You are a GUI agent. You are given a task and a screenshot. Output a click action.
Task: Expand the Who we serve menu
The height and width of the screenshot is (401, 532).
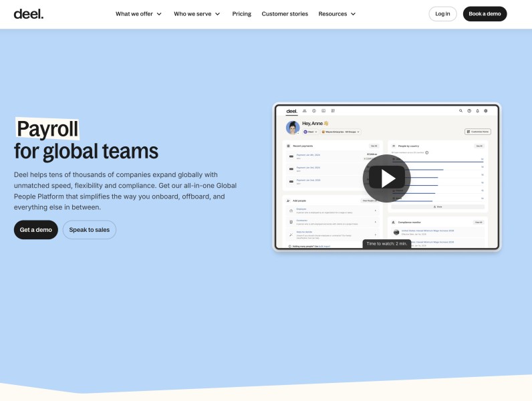(x=196, y=14)
